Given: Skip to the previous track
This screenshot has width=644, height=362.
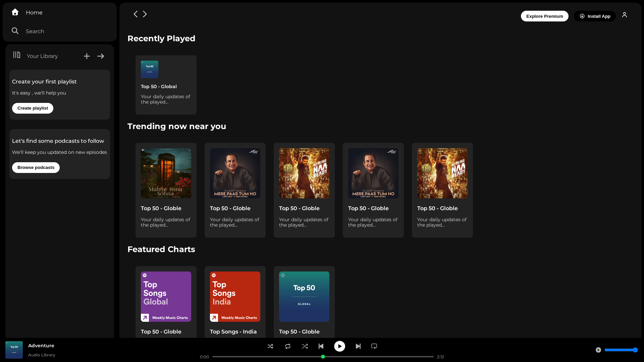Looking at the screenshot, I should pos(321,346).
